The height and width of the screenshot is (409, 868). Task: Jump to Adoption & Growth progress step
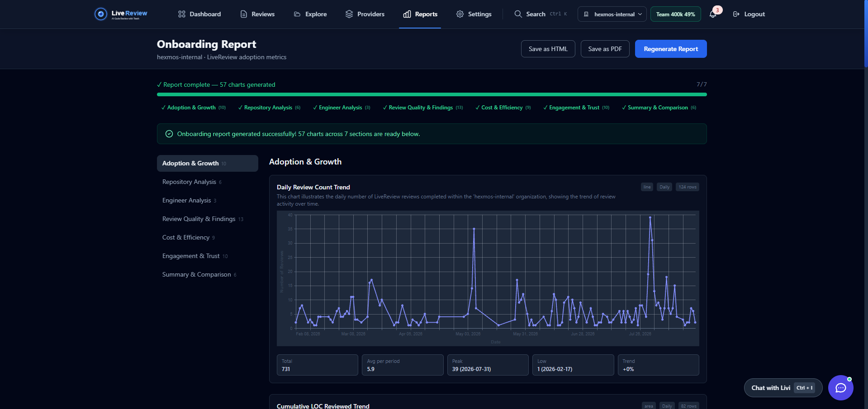[194, 108]
